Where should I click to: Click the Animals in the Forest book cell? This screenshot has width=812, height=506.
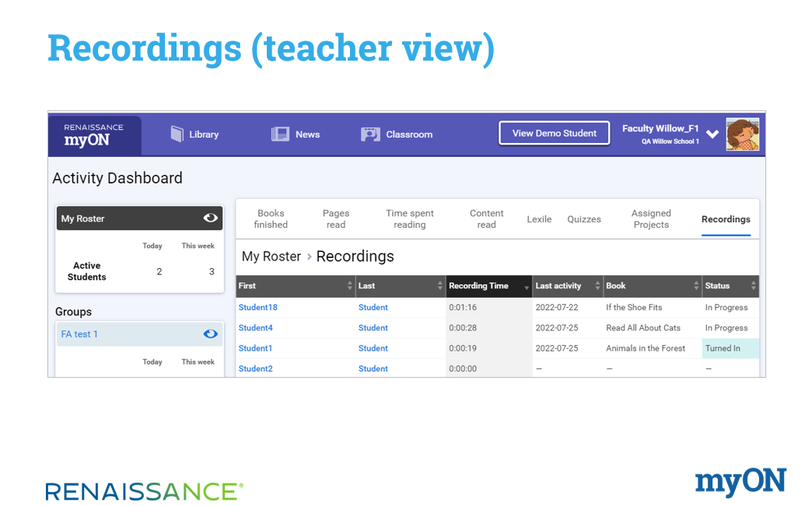tap(653, 348)
